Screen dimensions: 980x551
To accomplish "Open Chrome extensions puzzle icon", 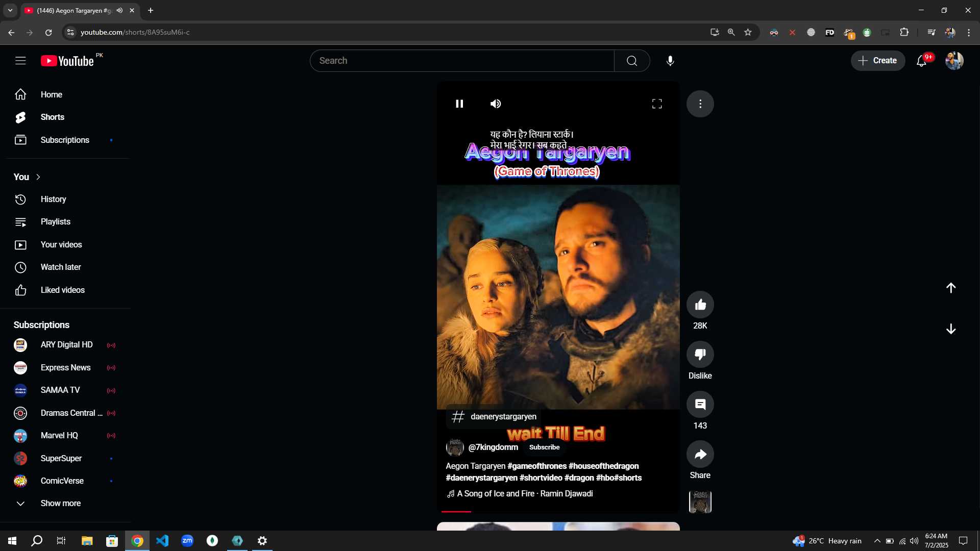I will click(904, 32).
